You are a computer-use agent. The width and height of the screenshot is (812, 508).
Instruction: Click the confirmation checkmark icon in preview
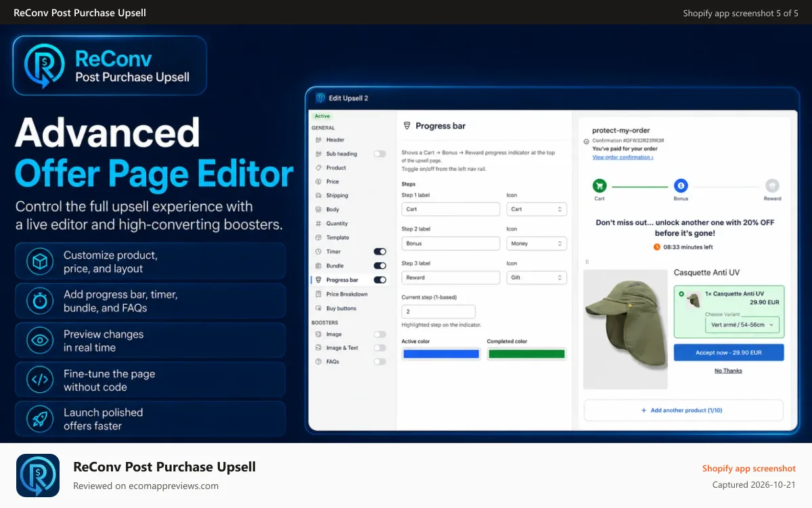click(x=586, y=142)
